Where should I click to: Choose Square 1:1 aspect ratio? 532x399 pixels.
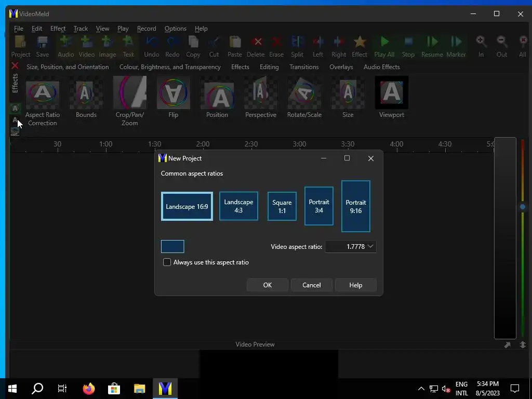[282, 206]
